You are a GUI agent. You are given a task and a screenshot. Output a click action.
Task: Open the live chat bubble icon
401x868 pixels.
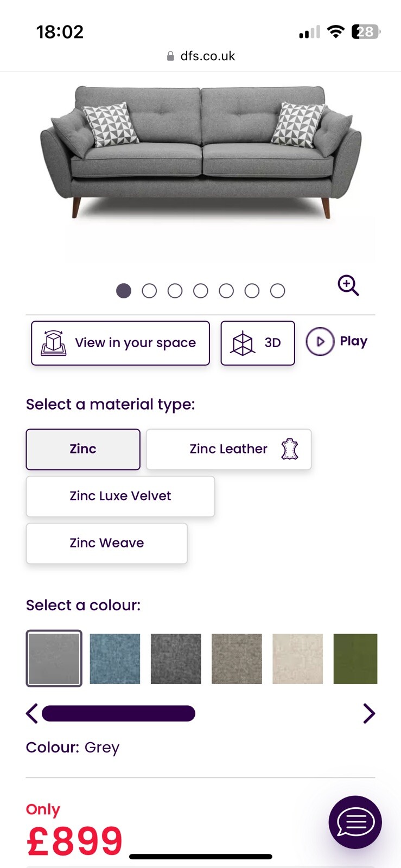pyautogui.click(x=355, y=822)
